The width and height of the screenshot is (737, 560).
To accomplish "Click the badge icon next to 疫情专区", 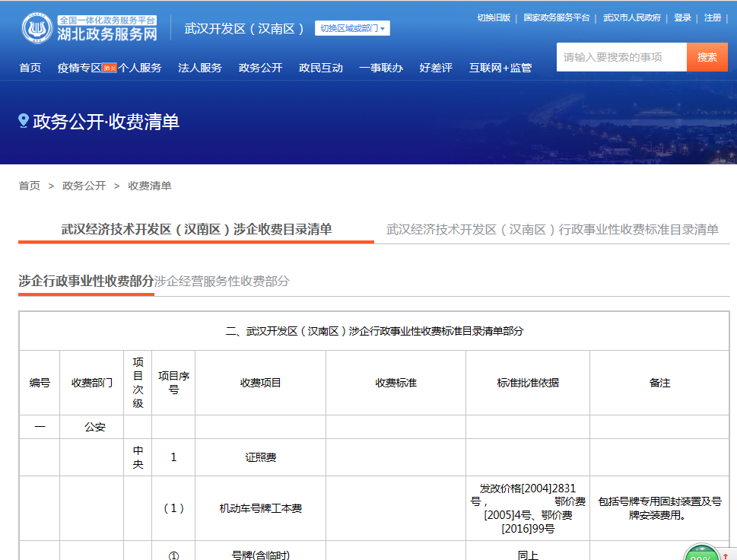I will pos(110,68).
